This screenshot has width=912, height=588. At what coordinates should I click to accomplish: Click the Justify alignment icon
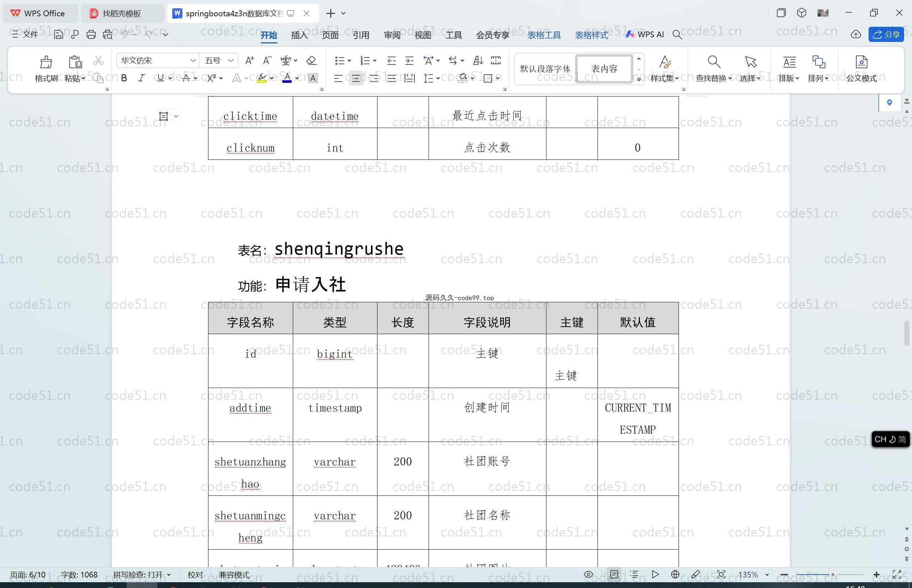[391, 78]
